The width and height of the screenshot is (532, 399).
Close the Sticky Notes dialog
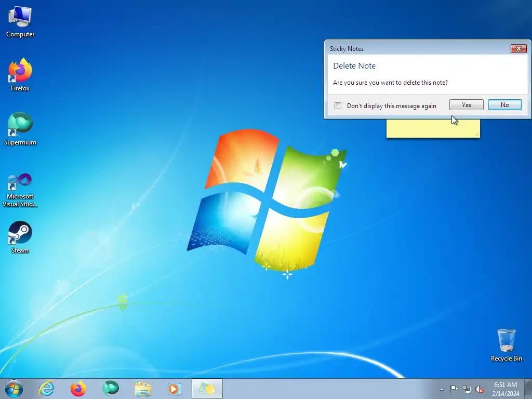(x=518, y=48)
